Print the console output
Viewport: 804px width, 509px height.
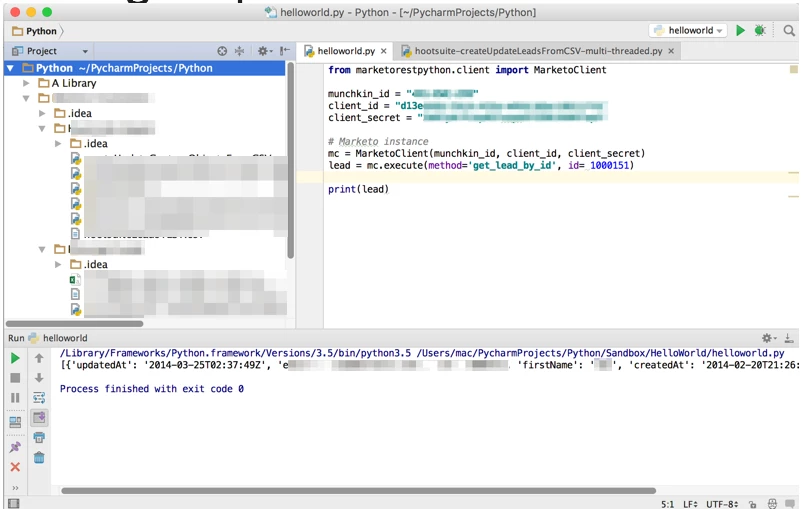(x=39, y=437)
